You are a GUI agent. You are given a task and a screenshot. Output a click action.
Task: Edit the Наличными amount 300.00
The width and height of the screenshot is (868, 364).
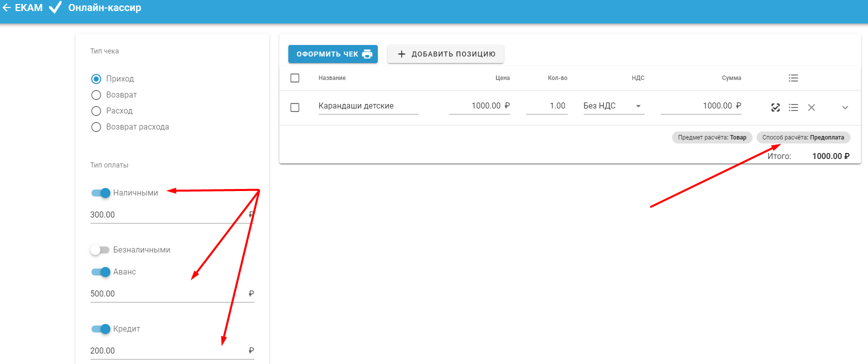coord(172,215)
